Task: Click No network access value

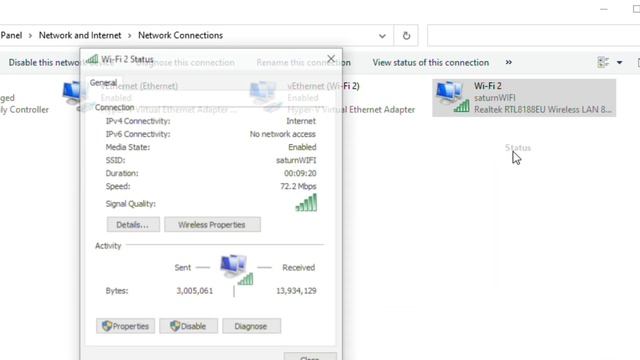Action: coord(282,134)
